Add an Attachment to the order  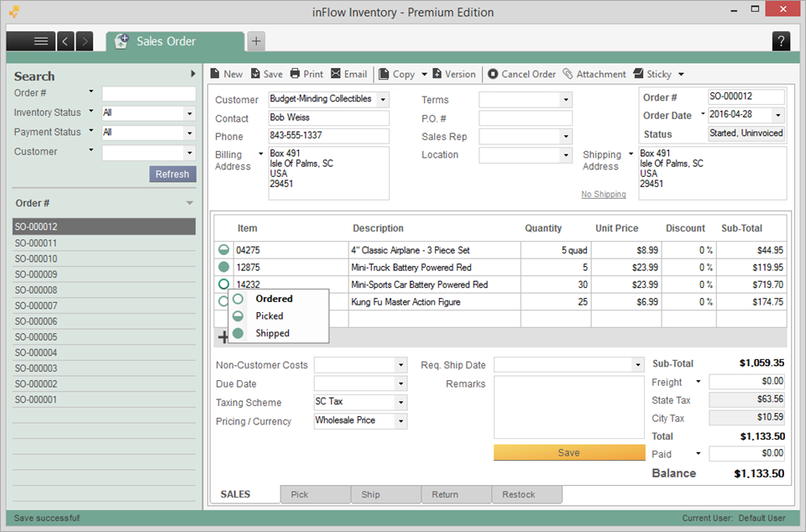click(x=594, y=74)
